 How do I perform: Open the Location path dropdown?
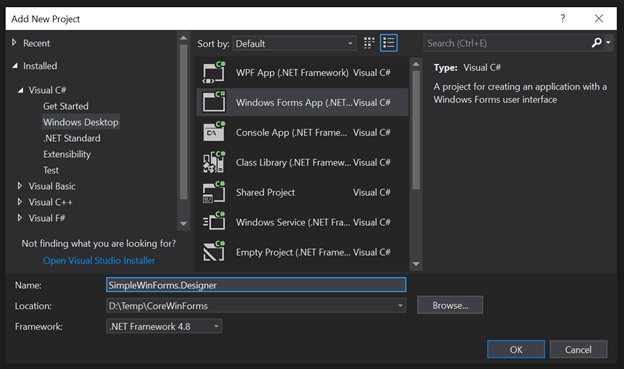pyautogui.click(x=400, y=306)
